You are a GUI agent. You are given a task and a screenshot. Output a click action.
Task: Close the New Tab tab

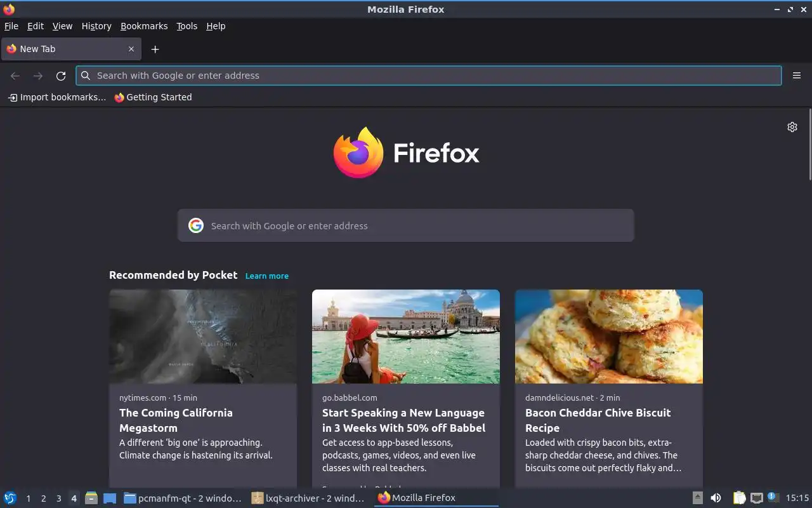pos(131,49)
